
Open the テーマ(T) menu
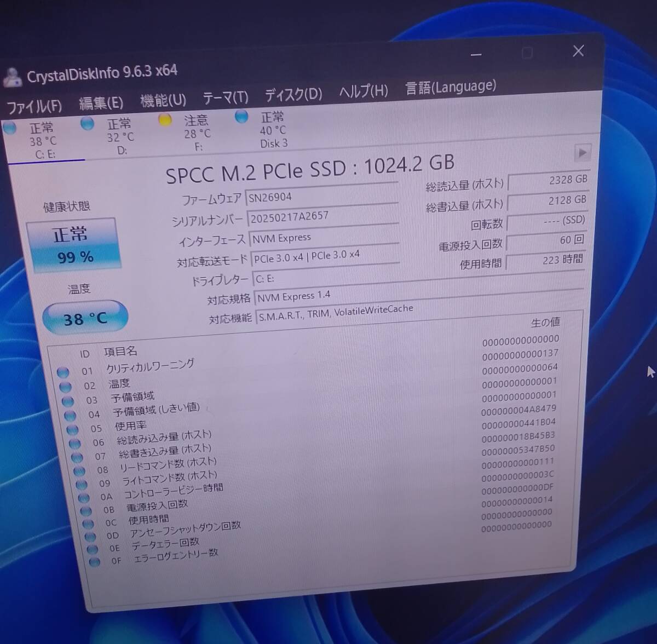[x=226, y=97]
